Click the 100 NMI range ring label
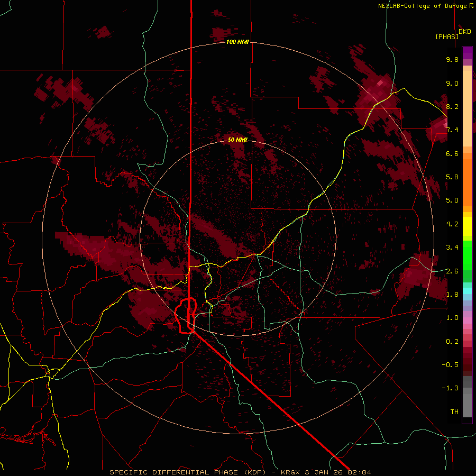Image resolution: width=476 pixels, height=476 pixels. tap(237, 42)
